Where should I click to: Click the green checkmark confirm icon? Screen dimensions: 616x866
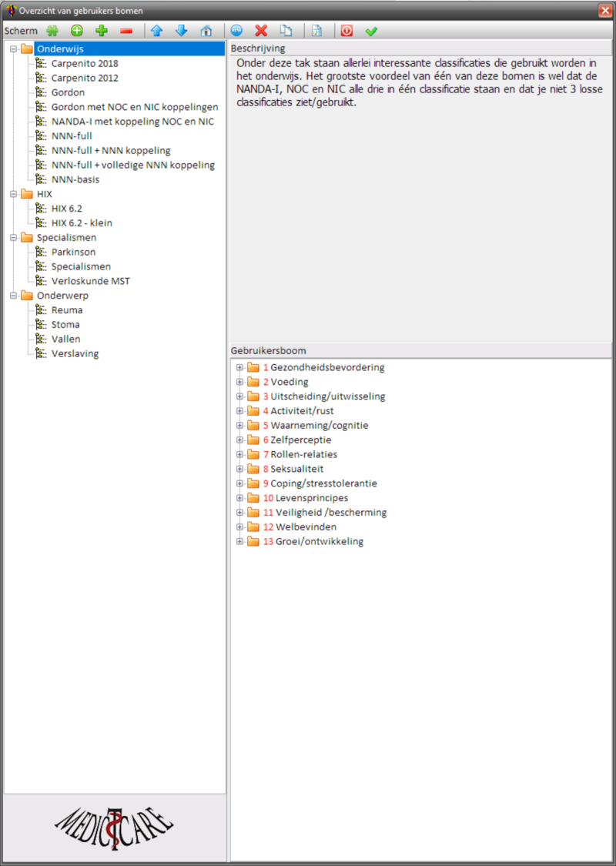click(371, 31)
